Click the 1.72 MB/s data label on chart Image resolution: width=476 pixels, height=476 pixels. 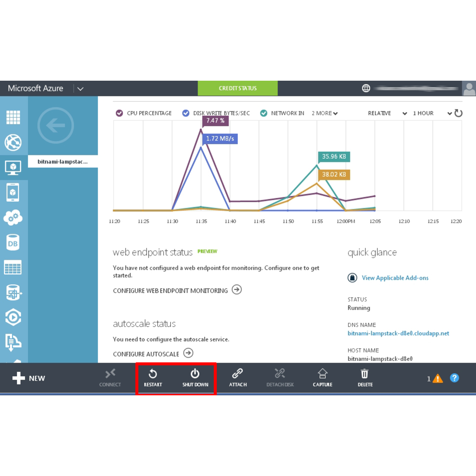click(220, 138)
